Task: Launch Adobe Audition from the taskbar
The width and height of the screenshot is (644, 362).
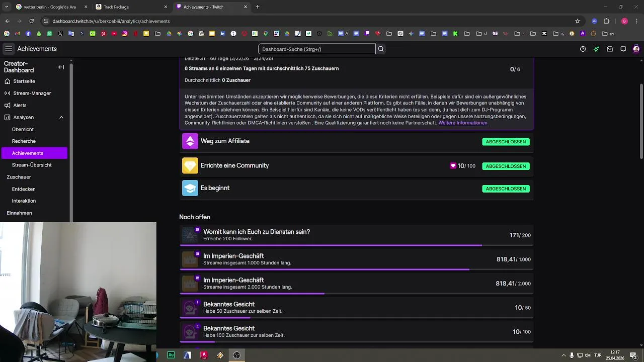Action: 171,355
